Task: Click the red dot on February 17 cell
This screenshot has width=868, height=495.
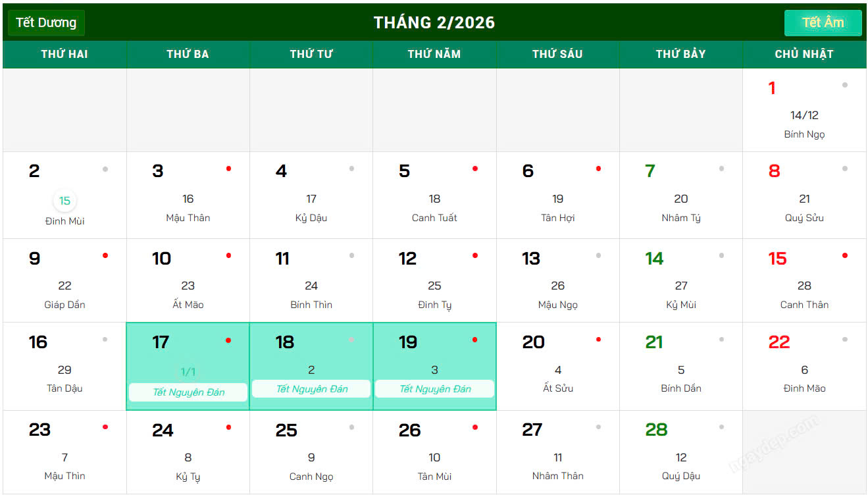Action: pos(228,341)
